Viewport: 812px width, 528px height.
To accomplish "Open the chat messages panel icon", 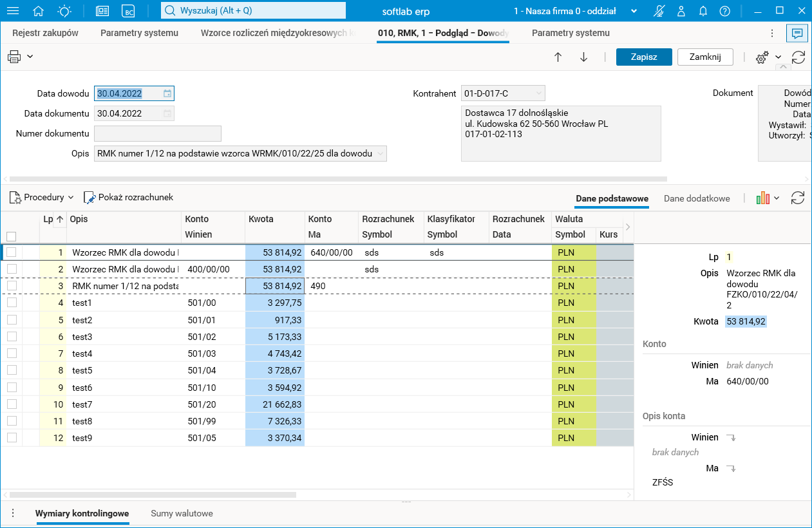I will [797, 33].
